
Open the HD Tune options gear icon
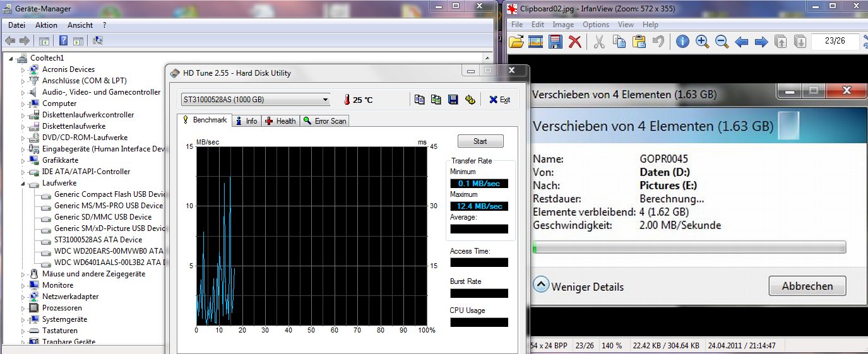point(470,100)
